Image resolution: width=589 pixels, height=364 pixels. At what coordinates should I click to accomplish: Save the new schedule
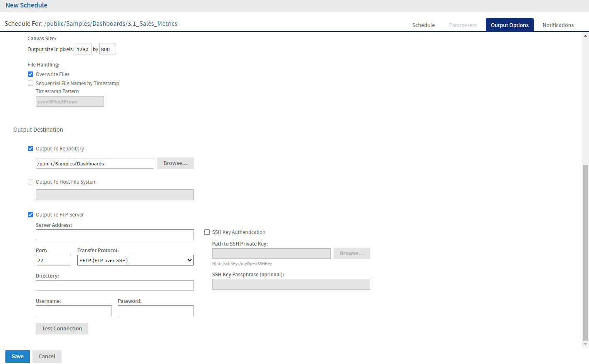pyautogui.click(x=17, y=357)
